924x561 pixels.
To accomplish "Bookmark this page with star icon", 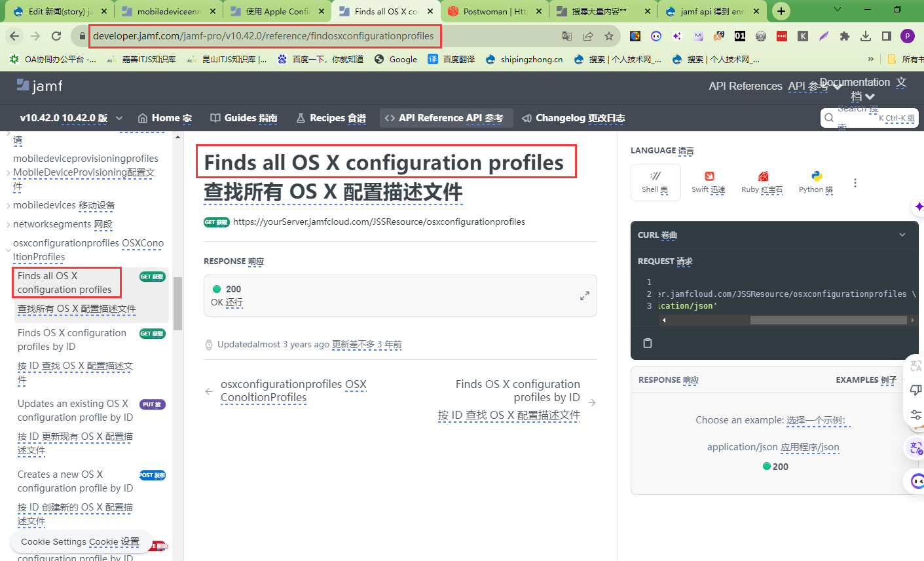I will click(609, 36).
